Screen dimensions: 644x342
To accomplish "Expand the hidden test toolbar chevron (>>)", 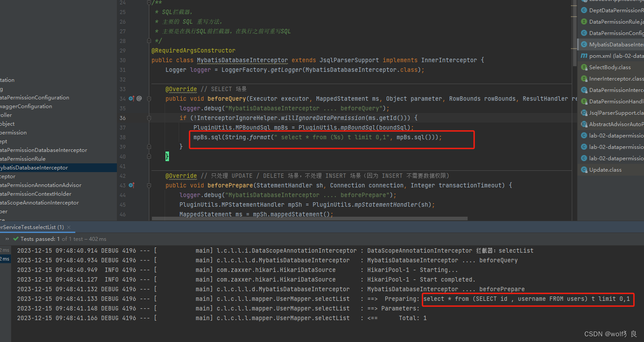I will [x=7, y=239].
